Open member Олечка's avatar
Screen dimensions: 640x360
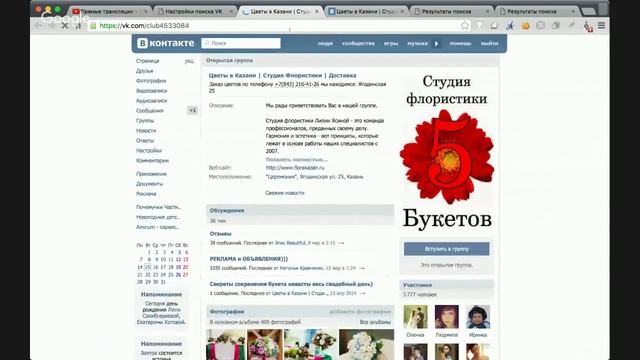(x=416, y=317)
